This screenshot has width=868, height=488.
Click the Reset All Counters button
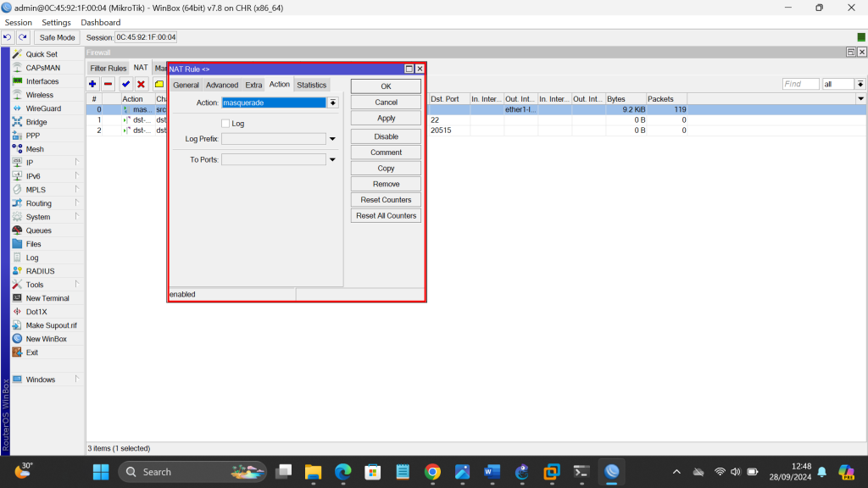pos(386,216)
